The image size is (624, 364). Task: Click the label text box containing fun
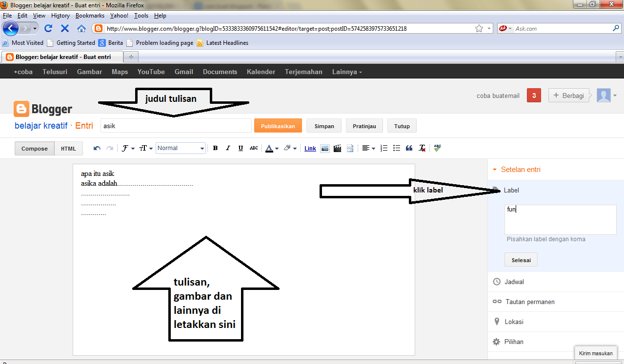pos(561,220)
